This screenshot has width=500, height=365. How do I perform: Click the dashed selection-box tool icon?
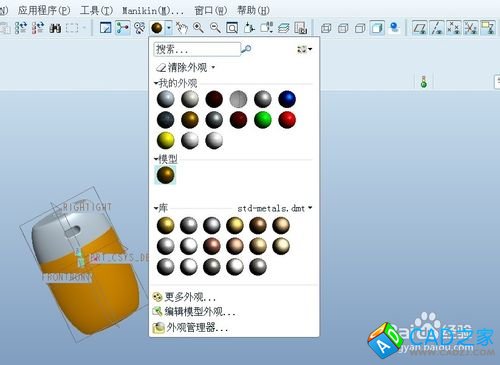pyautogui.click(x=72, y=28)
